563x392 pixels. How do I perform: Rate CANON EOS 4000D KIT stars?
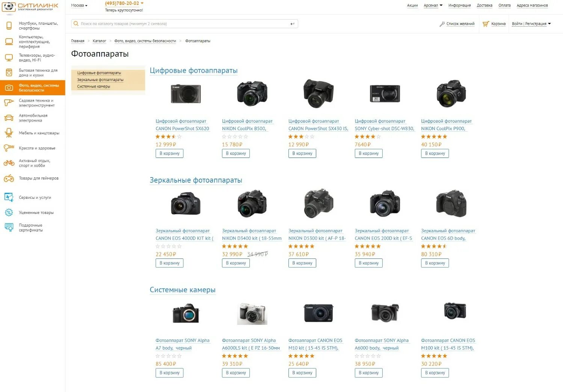(x=169, y=246)
